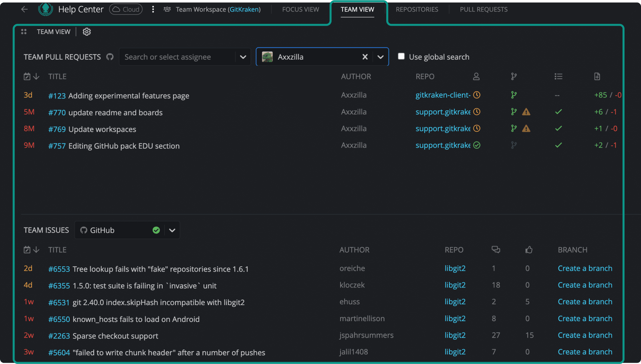This screenshot has width=641, height=364.
Task: Click BRANCH column header in issues
Action: click(572, 250)
